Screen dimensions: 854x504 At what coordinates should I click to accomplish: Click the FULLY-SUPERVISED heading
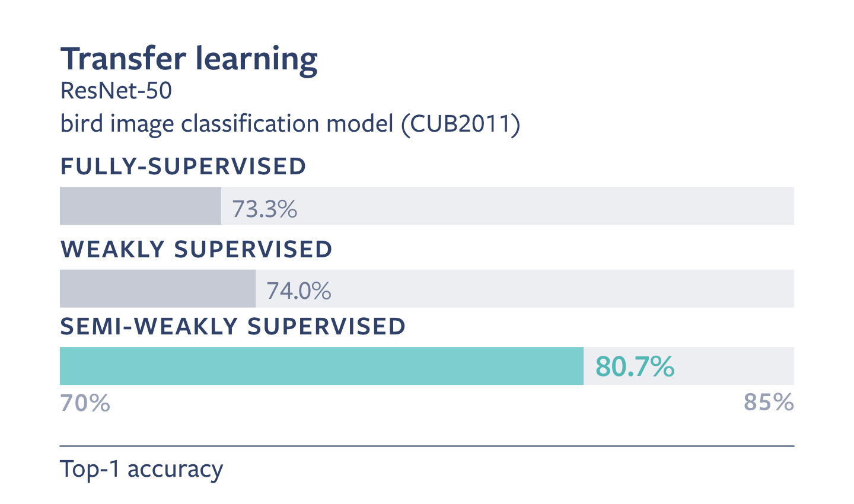183,167
